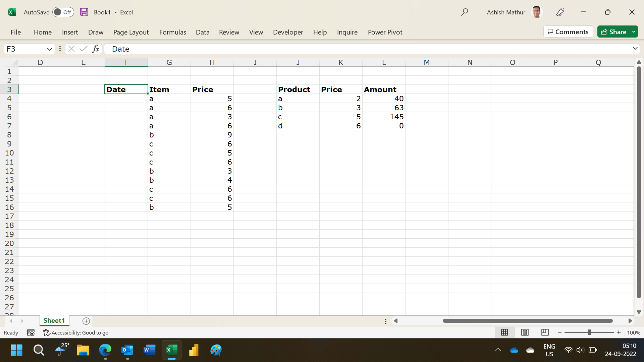Screen dimensions: 644x362
Task: Click the pen coming soon features icon
Action: click(560, 12)
